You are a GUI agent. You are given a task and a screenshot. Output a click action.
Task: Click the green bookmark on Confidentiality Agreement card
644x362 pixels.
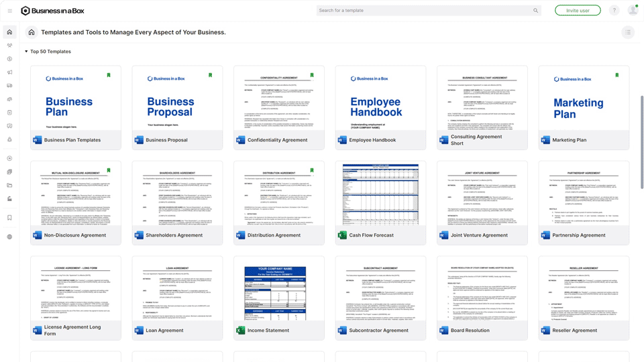312,75
